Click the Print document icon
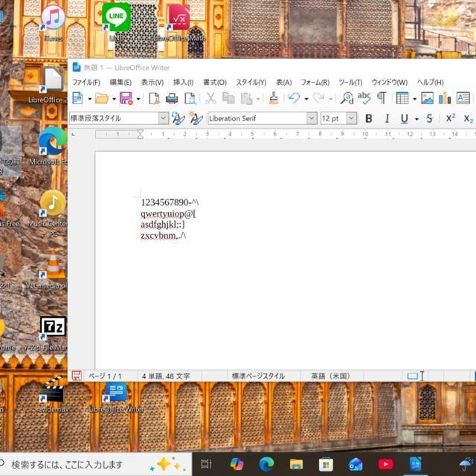The image size is (476, 476). coord(172,98)
